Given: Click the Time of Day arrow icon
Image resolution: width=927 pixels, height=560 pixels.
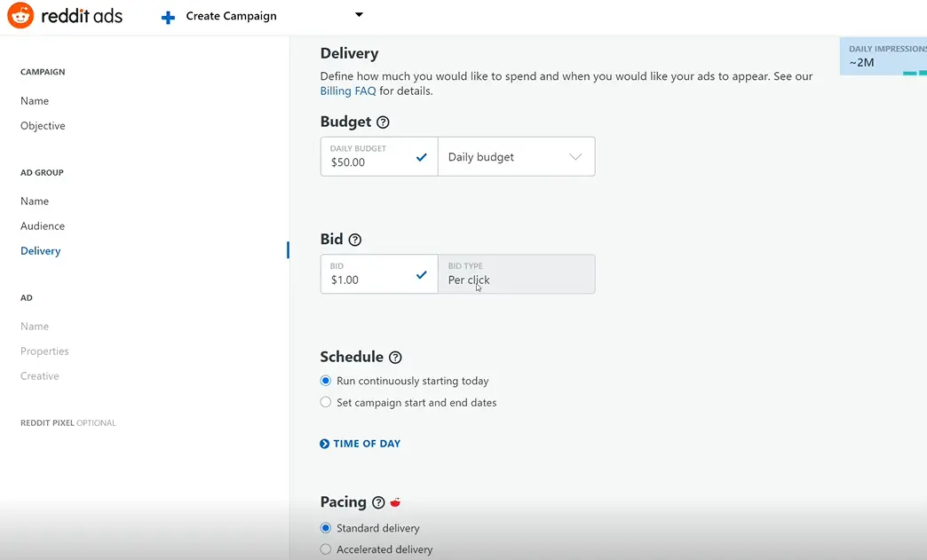Looking at the screenshot, I should (324, 444).
